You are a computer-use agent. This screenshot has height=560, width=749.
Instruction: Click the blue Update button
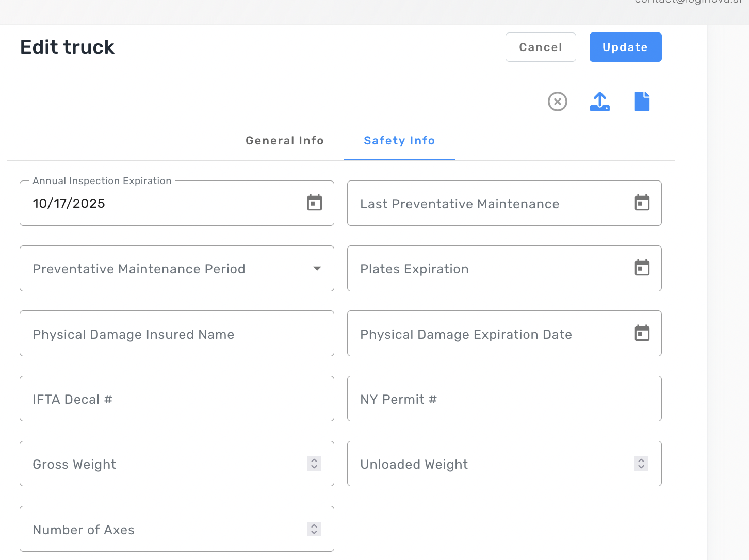point(625,47)
